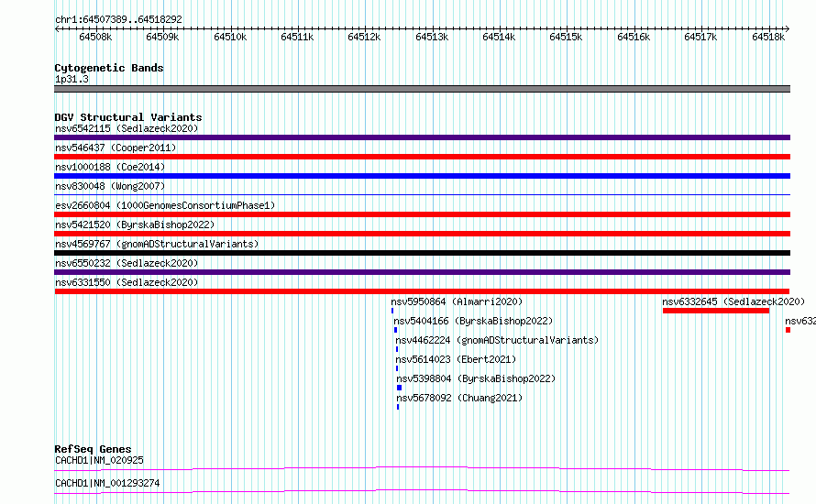This screenshot has width=816, height=504.
Task: Click the 64515k ruler tick label
Action: tap(566, 37)
